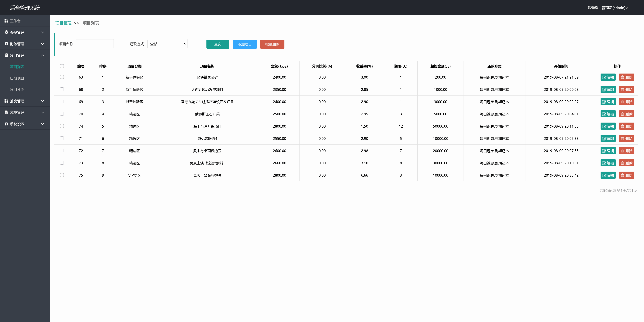Click the 财务管理 sidebar icon
This screenshot has height=322, width=644.
tap(7, 44)
